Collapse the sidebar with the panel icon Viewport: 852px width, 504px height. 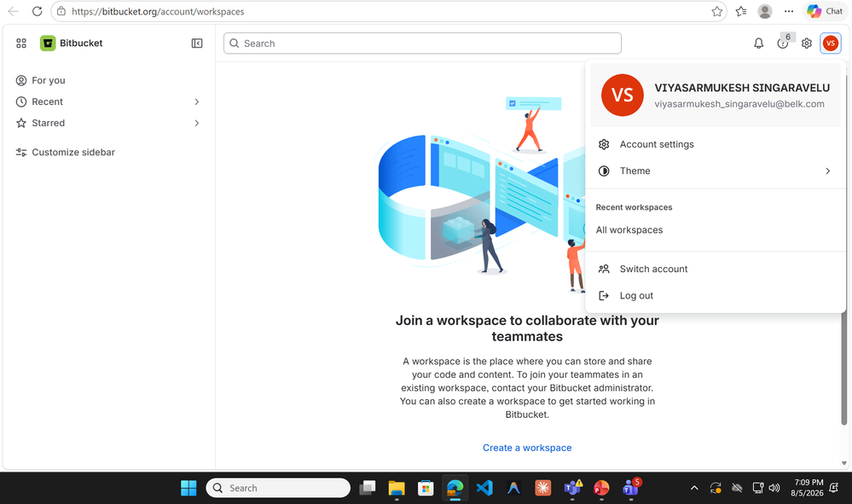pyautogui.click(x=197, y=43)
